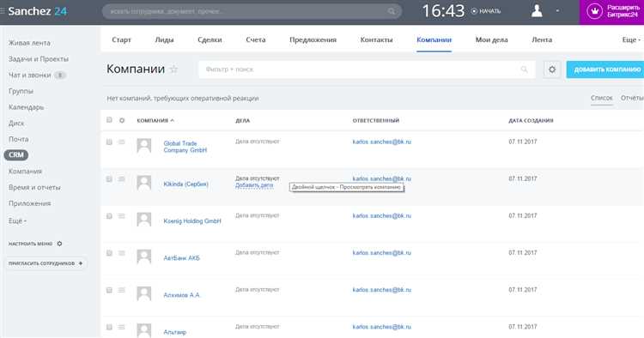Select the Koenig Holding GmbH row checkbox

109,216
